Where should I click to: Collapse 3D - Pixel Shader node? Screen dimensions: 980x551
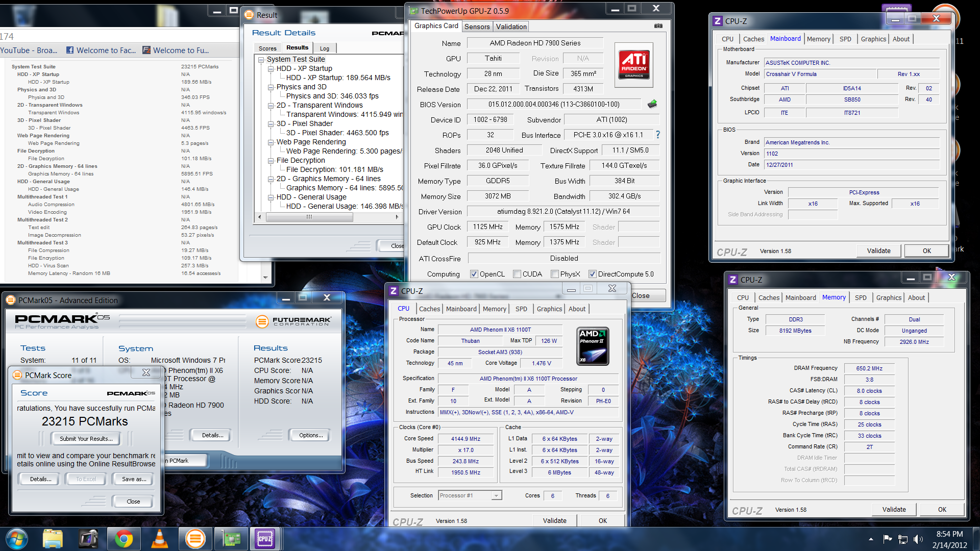pyautogui.click(x=271, y=123)
